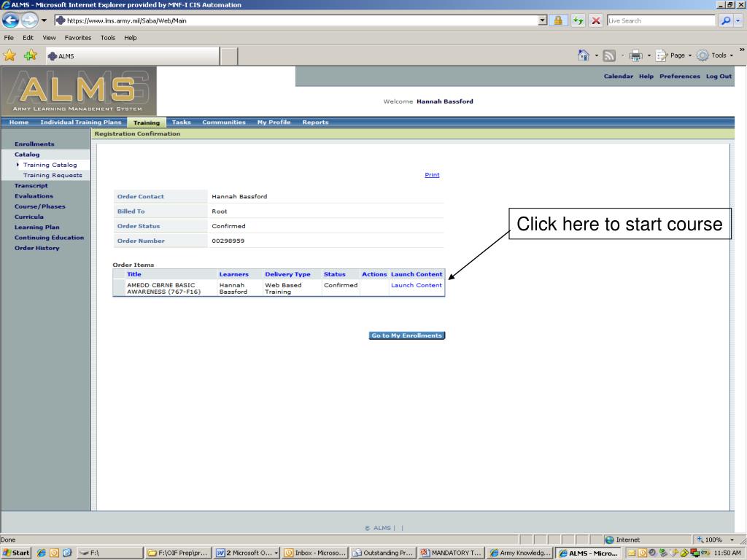The height and width of the screenshot is (560, 747).
Task: Click the Preferences link
Action: coord(679,76)
